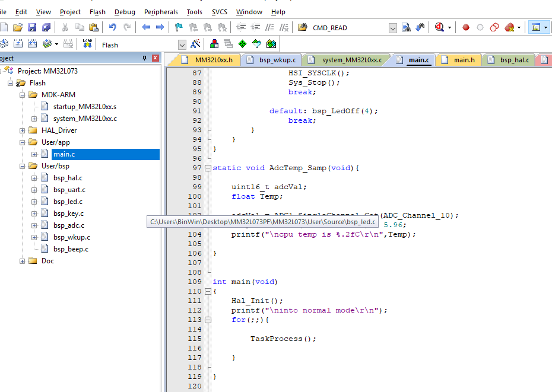Screen dimensions: 552x392
Task: Toggle a bookmark on the current line
Action: pyautogui.click(x=177, y=27)
